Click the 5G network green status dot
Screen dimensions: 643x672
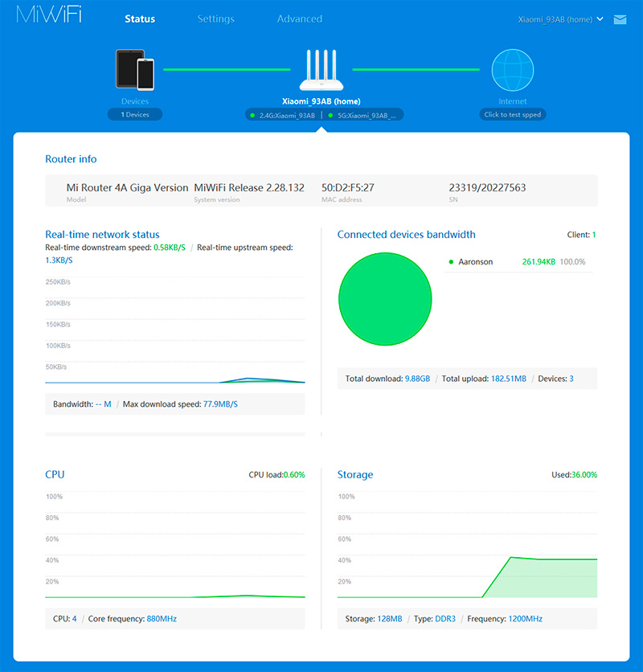pyautogui.click(x=330, y=116)
